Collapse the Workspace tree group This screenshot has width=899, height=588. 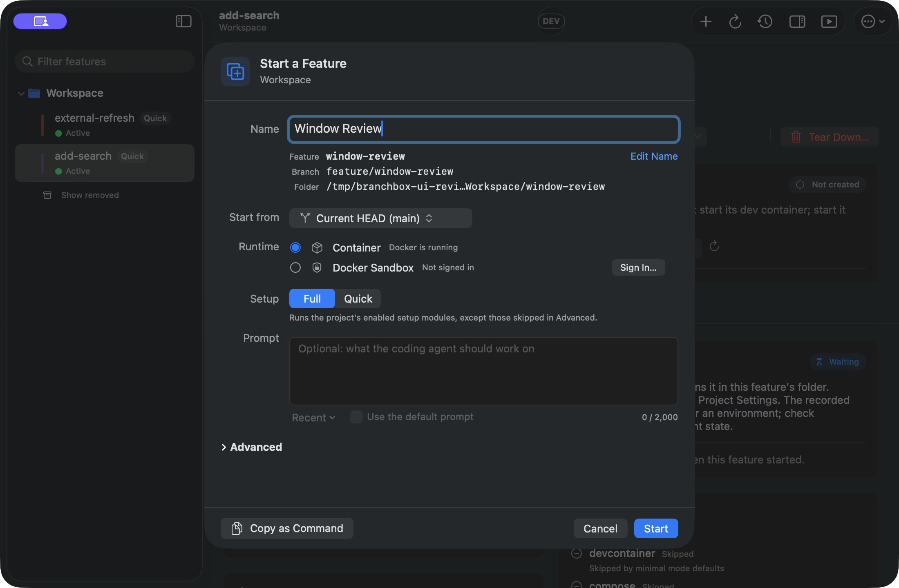tap(21, 94)
